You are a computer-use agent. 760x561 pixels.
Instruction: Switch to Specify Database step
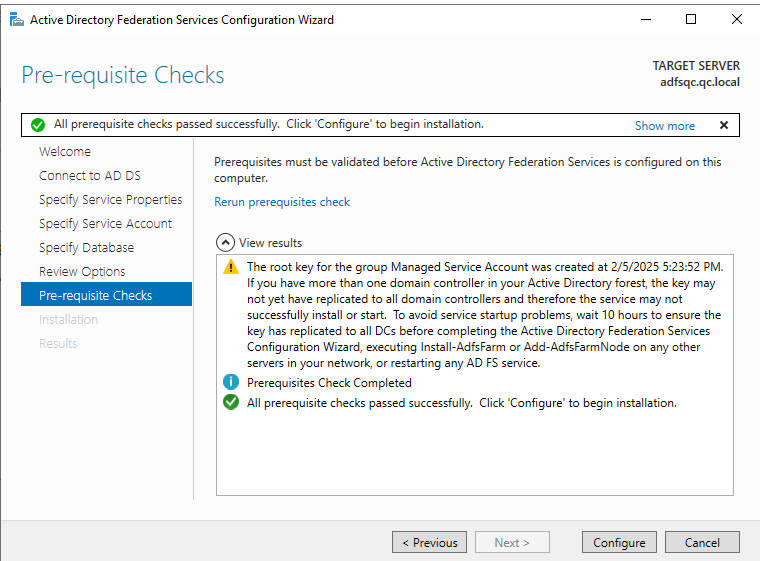pos(86,248)
